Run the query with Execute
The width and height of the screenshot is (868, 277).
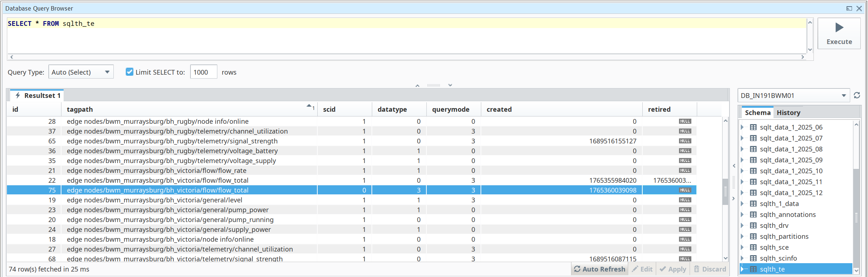[839, 33]
